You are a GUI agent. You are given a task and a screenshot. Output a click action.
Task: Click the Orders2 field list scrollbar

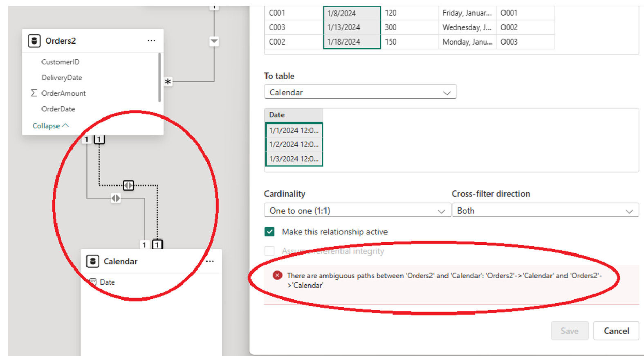pyautogui.click(x=159, y=77)
